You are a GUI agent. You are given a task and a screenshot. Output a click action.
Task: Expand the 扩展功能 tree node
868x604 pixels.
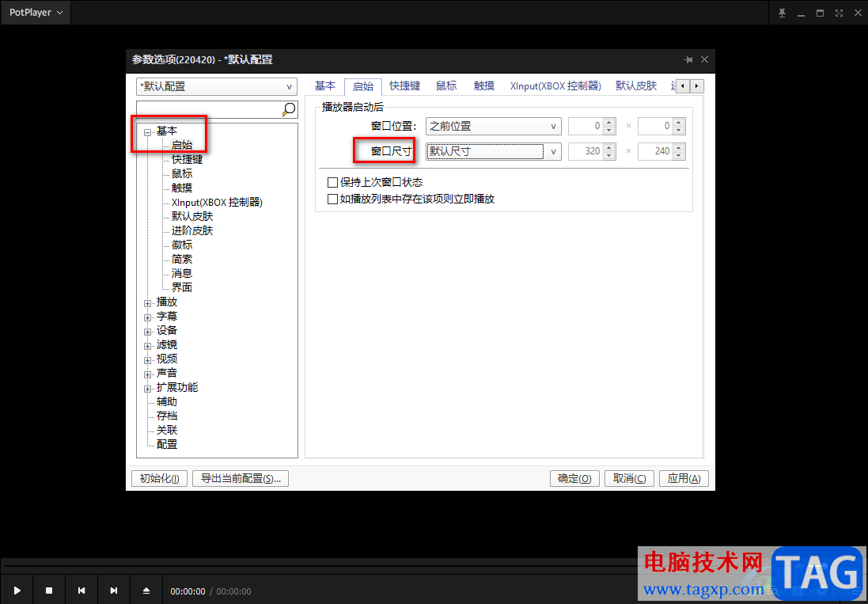pyautogui.click(x=148, y=389)
